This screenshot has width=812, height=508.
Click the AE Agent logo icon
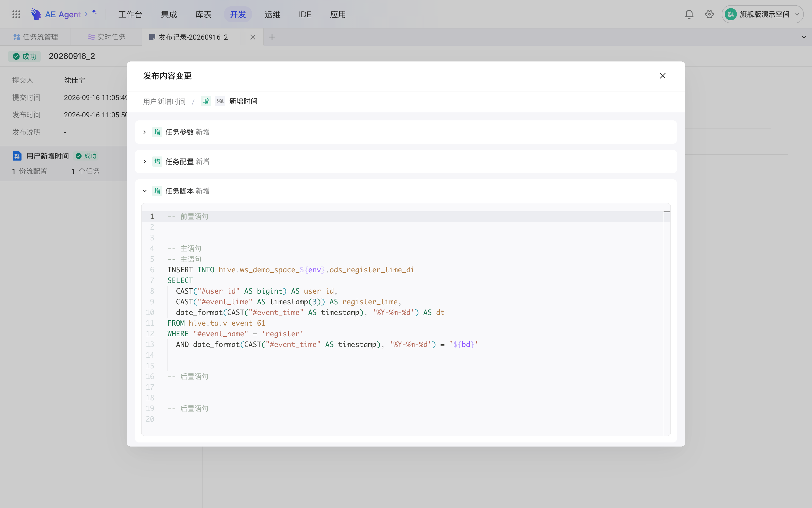pos(35,14)
